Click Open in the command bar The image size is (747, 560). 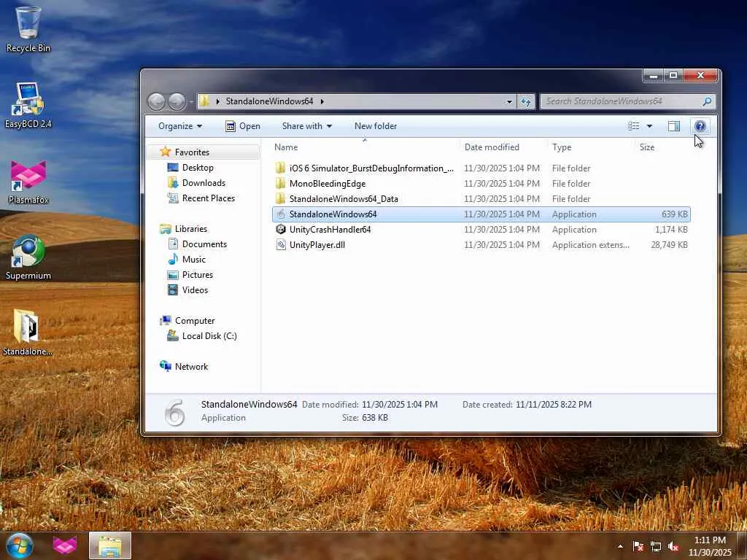point(243,126)
